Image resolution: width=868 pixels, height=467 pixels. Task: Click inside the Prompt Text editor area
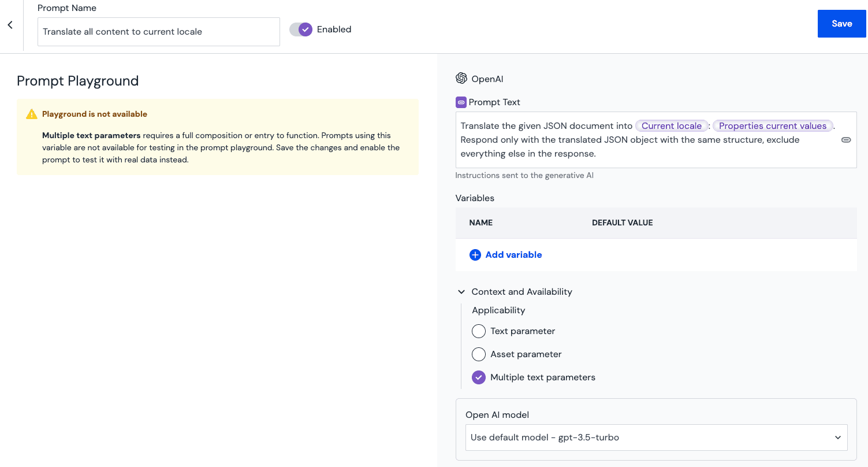(635, 154)
